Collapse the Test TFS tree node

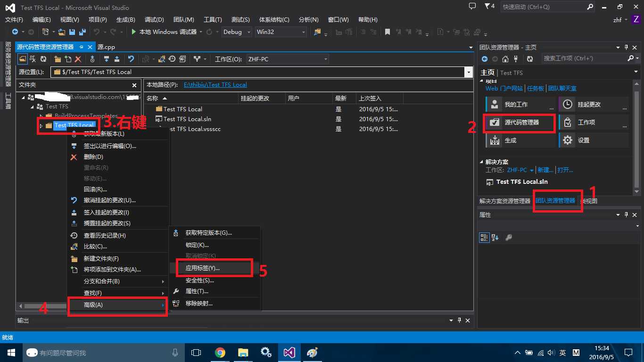coord(32,107)
